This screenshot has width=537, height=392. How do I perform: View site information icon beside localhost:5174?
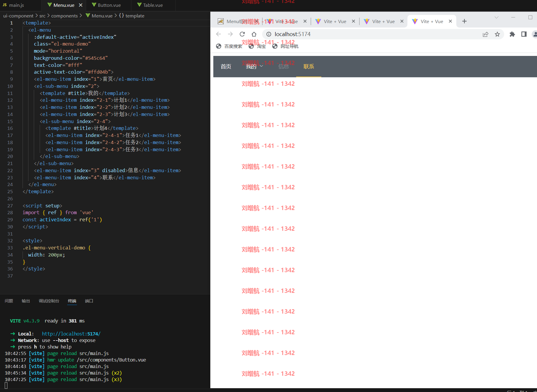(269, 34)
